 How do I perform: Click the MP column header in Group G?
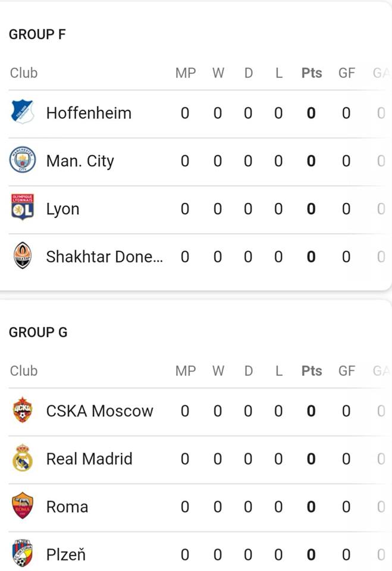[x=186, y=371]
